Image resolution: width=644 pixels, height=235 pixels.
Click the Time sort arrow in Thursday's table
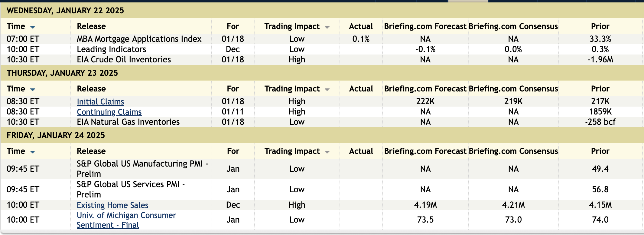click(33, 90)
